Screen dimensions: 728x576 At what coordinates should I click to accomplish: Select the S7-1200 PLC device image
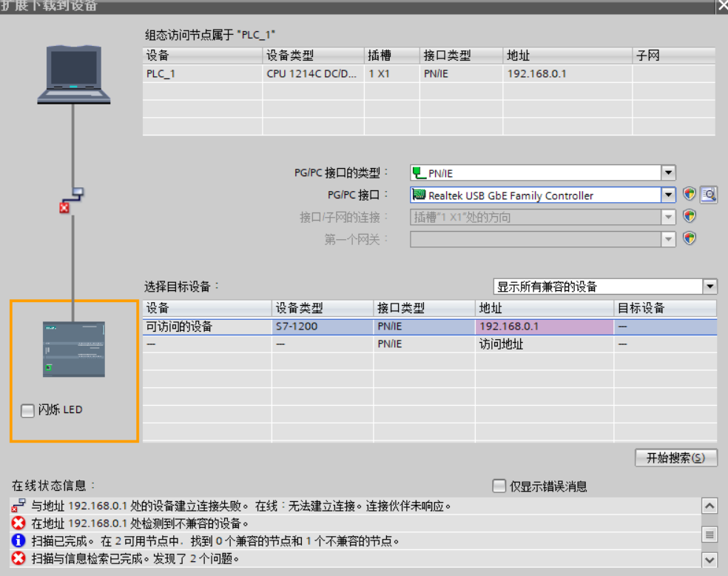point(73,350)
